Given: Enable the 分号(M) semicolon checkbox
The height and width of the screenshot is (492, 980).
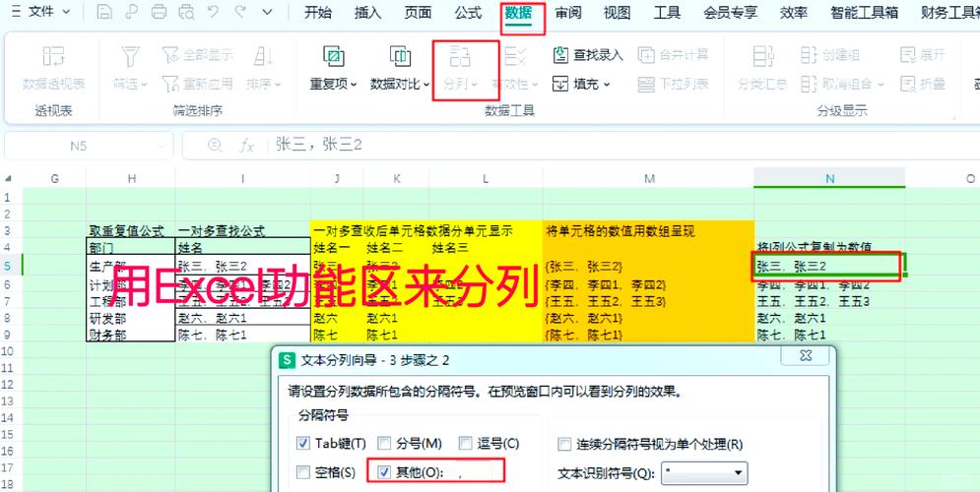Looking at the screenshot, I should coord(384,444).
